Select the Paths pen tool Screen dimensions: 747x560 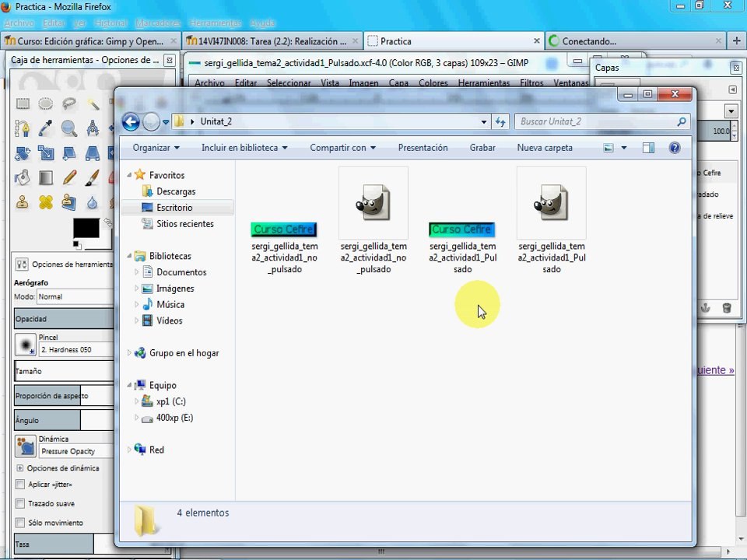point(23,128)
